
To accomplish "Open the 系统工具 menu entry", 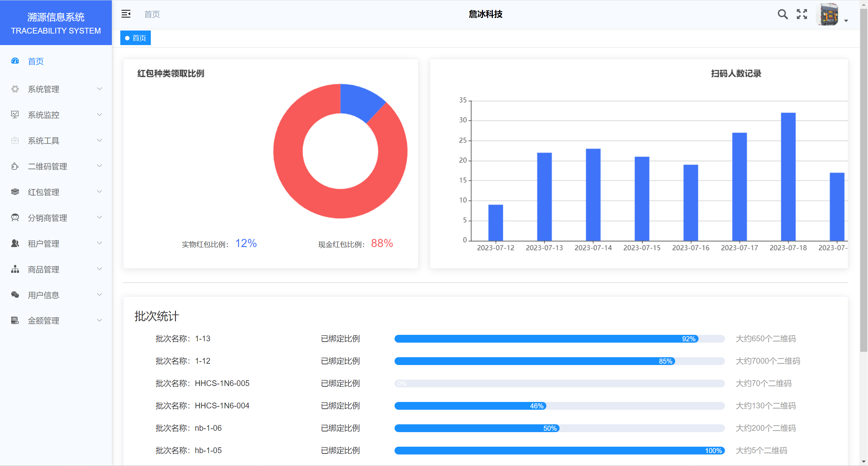I will [43, 140].
